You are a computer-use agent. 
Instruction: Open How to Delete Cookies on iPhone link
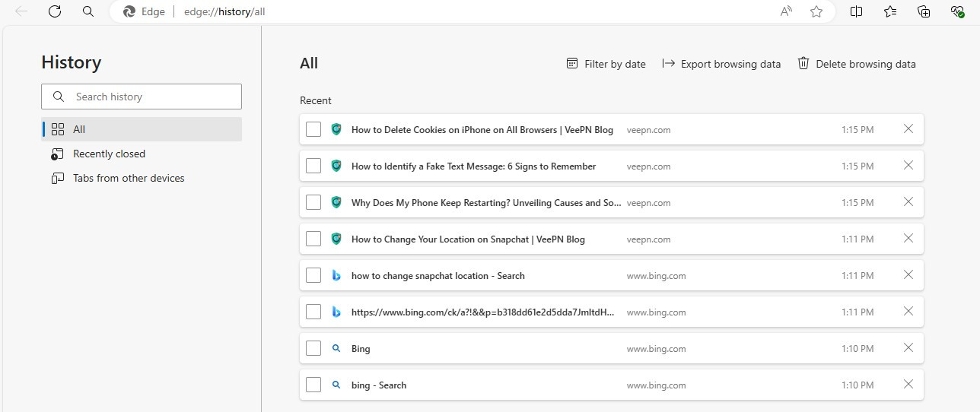point(482,130)
